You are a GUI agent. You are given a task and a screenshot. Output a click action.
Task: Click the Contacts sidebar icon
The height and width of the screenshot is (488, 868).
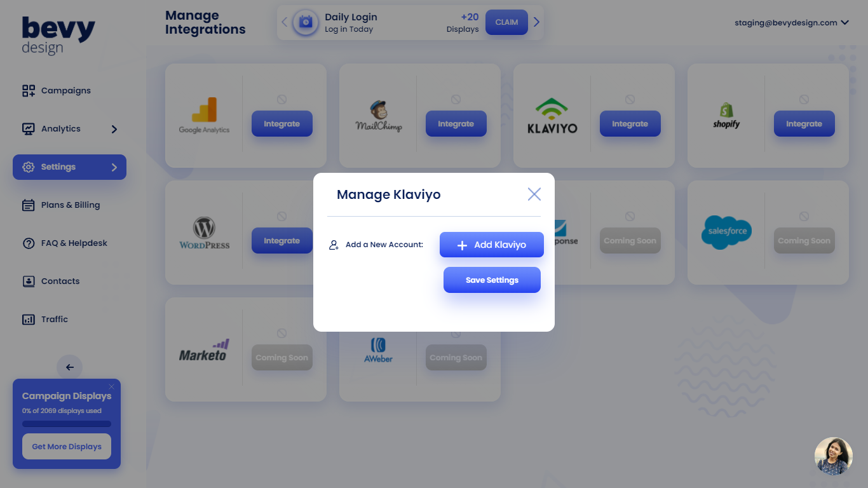(x=29, y=281)
